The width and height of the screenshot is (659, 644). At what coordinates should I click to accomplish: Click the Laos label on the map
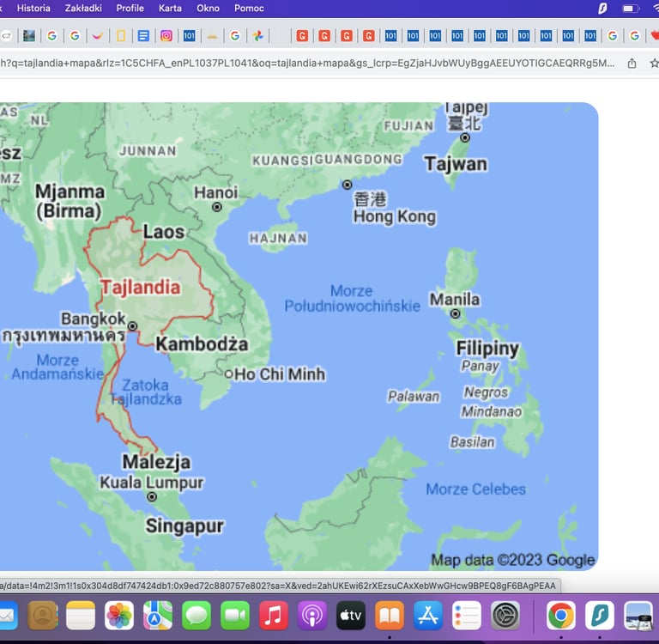[x=164, y=232]
